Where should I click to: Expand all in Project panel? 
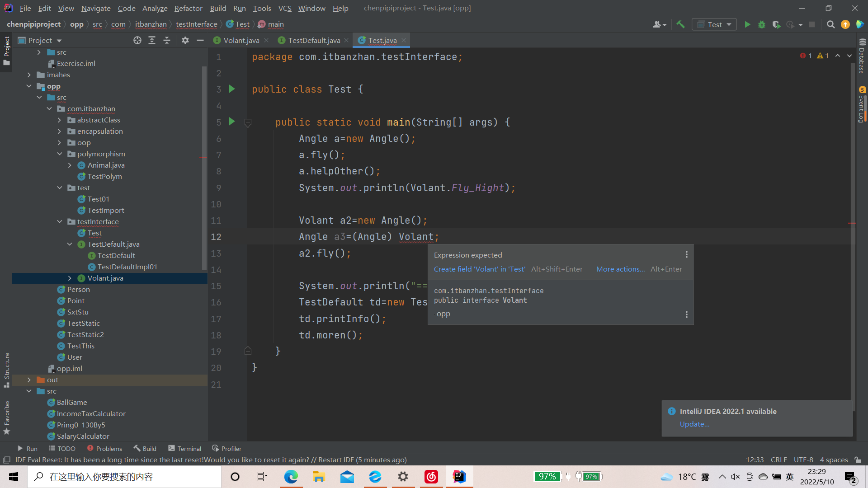(152, 40)
